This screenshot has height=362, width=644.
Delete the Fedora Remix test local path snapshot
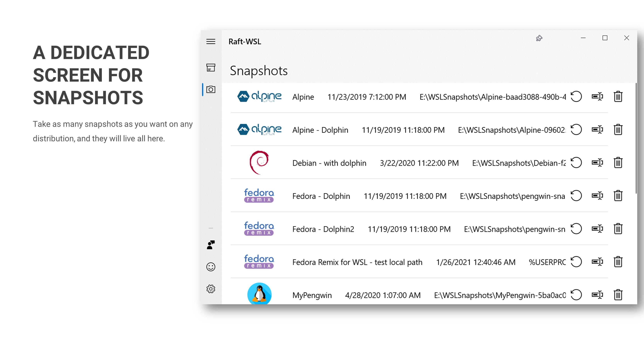coord(618,262)
